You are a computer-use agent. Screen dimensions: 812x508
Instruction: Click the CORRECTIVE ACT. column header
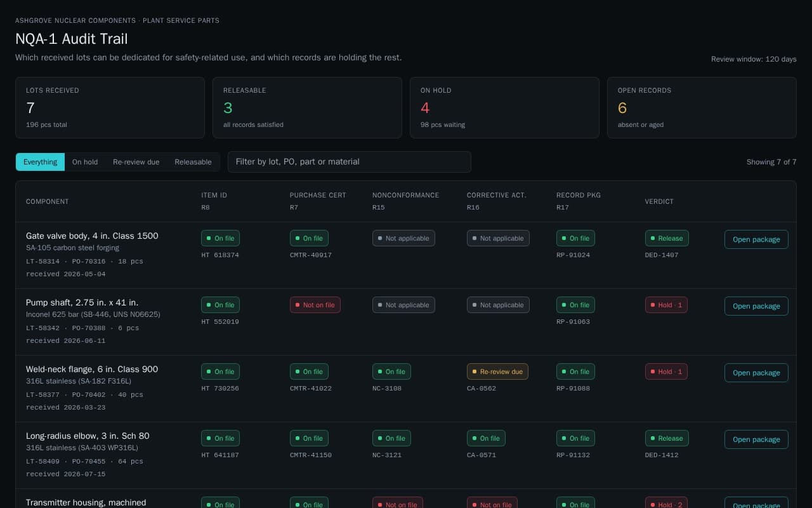[497, 195]
